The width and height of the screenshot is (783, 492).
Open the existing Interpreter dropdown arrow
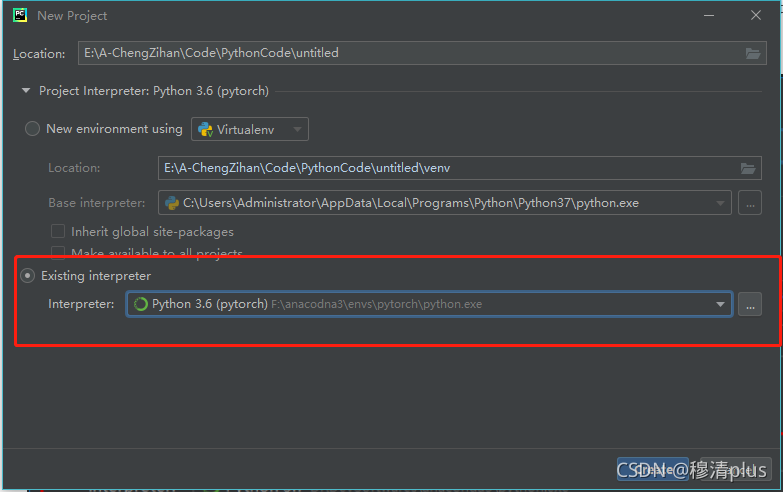click(720, 304)
